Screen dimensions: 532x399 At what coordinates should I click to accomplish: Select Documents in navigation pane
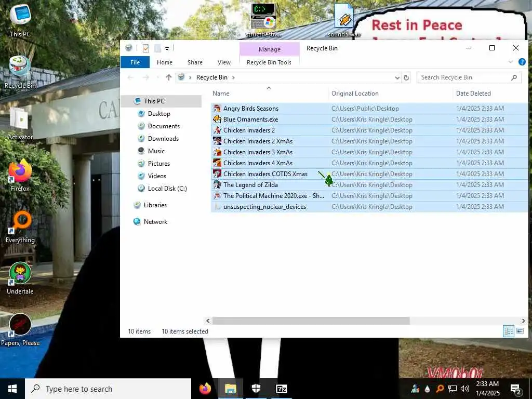click(x=164, y=126)
